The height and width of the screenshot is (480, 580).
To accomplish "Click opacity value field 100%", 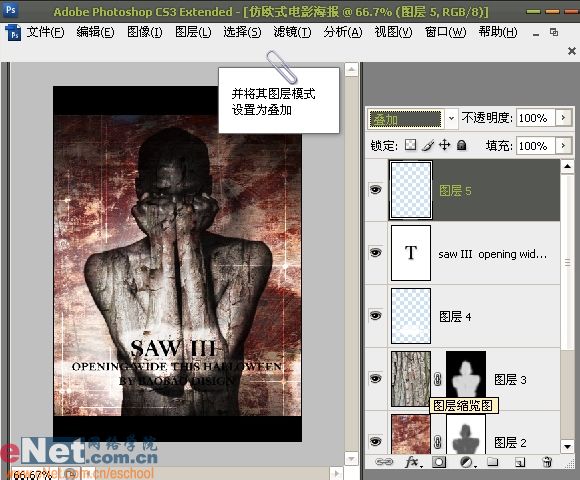I will (536, 118).
